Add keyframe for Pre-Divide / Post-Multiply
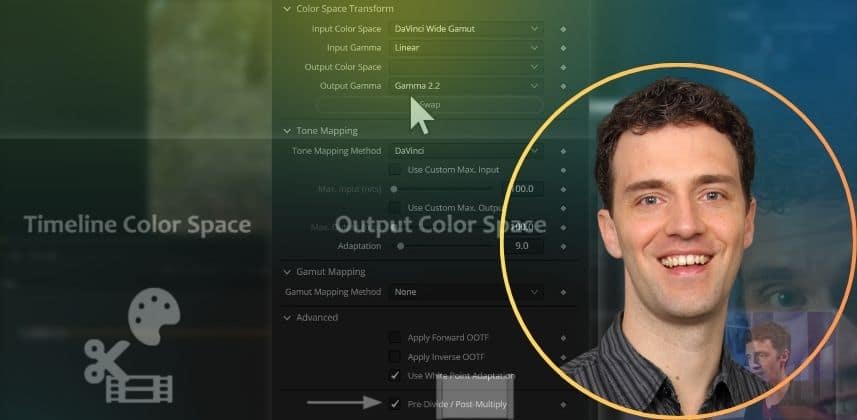 tap(563, 405)
